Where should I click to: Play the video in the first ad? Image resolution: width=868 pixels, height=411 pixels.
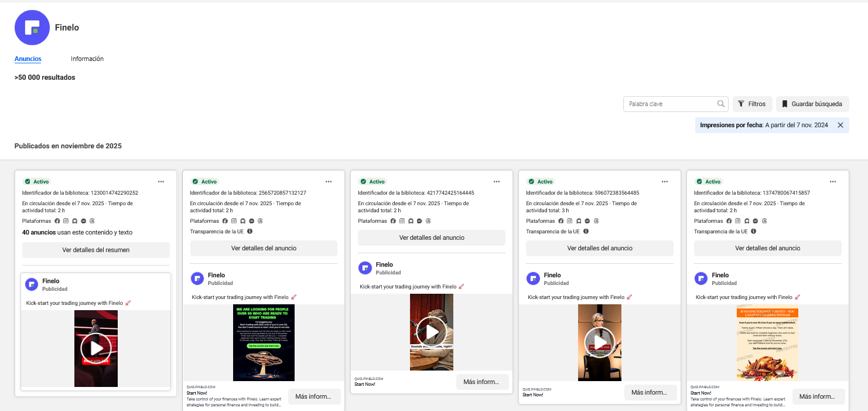[x=96, y=348]
